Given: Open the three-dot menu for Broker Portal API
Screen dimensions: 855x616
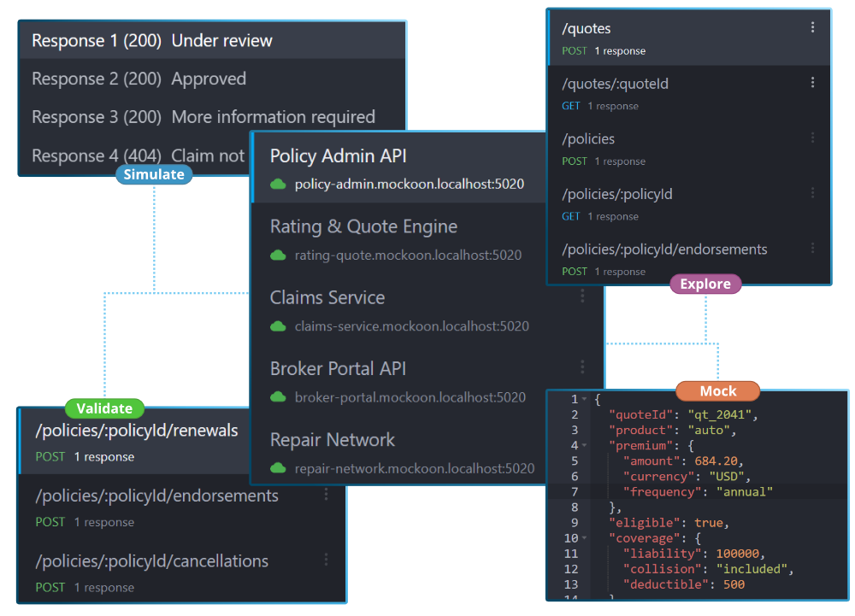Looking at the screenshot, I should [582, 367].
